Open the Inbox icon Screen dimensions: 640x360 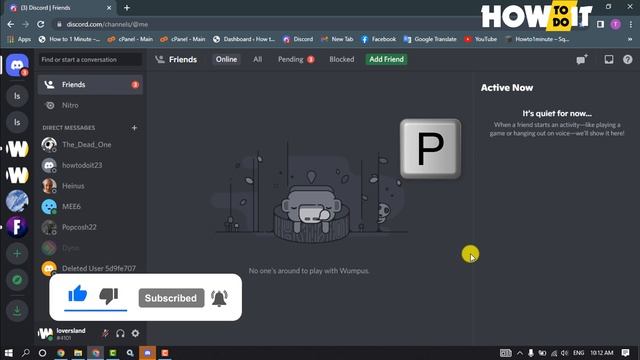[609, 59]
